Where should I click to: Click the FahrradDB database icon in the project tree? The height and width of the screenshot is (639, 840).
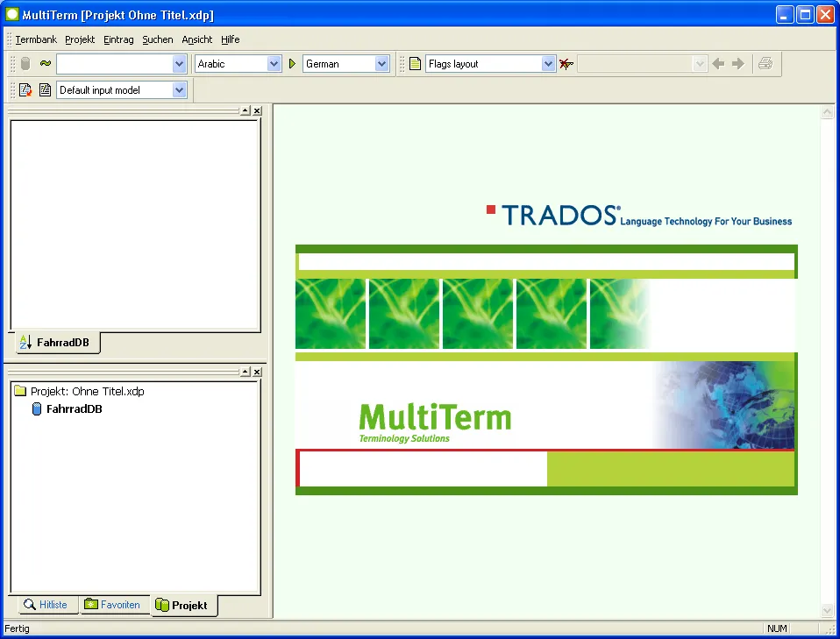click(37, 409)
